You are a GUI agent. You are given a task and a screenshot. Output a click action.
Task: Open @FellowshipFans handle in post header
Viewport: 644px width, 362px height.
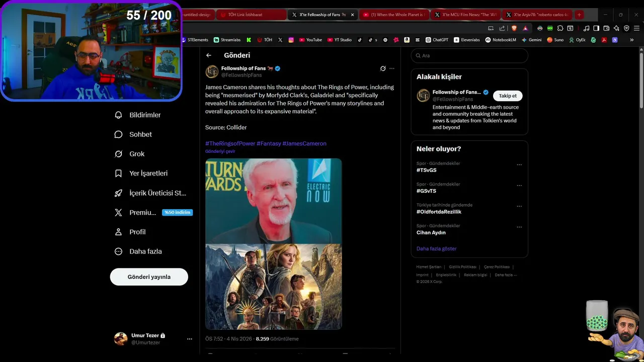[x=242, y=75]
